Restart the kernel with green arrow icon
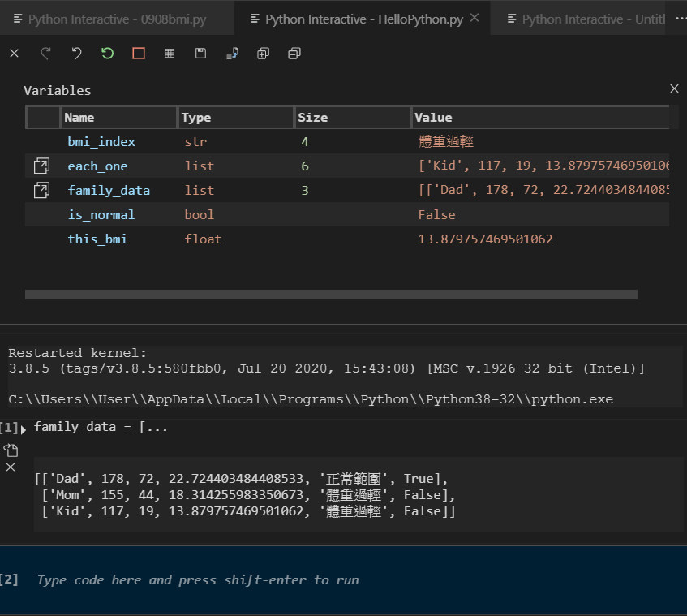This screenshot has height=616, width=687. 107,54
